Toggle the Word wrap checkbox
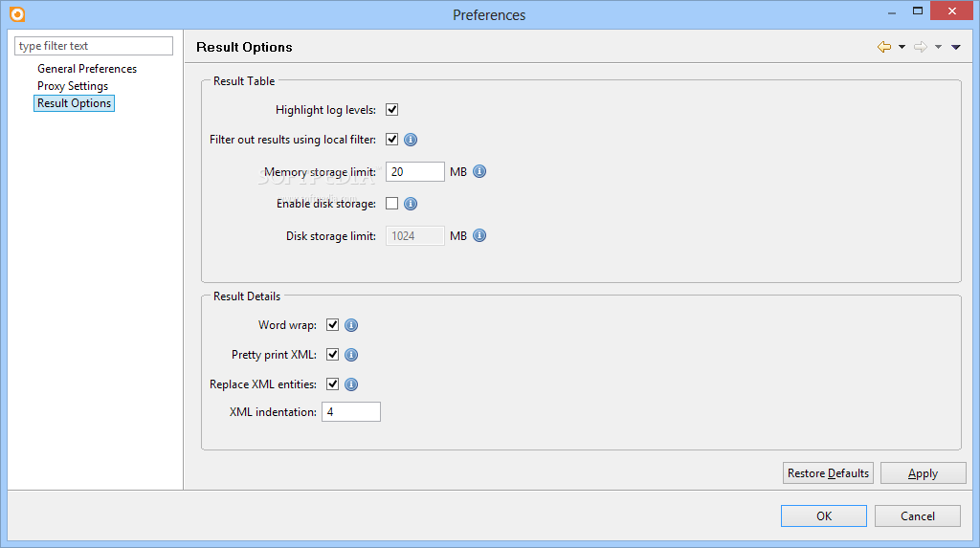Image resolution: width=980 pixels, height=548 pixels. tap(332, 325)
